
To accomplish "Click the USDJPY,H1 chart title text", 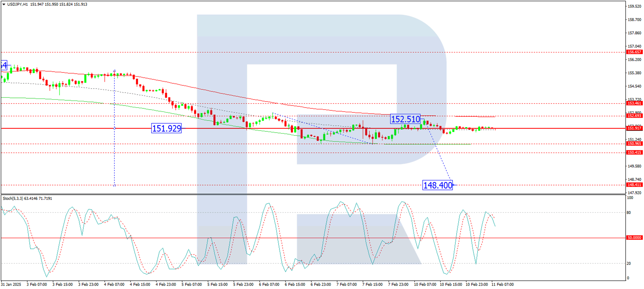I will point(18,4).
